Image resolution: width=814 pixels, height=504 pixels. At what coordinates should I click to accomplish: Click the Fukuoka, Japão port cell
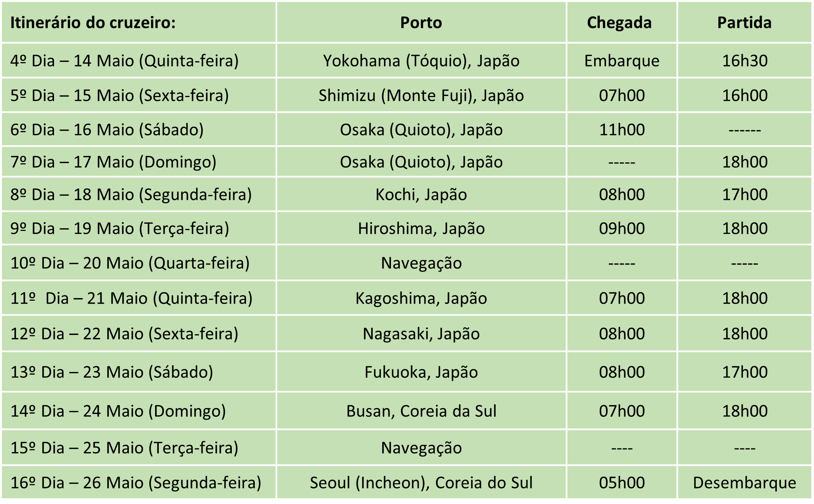(421, 372)
